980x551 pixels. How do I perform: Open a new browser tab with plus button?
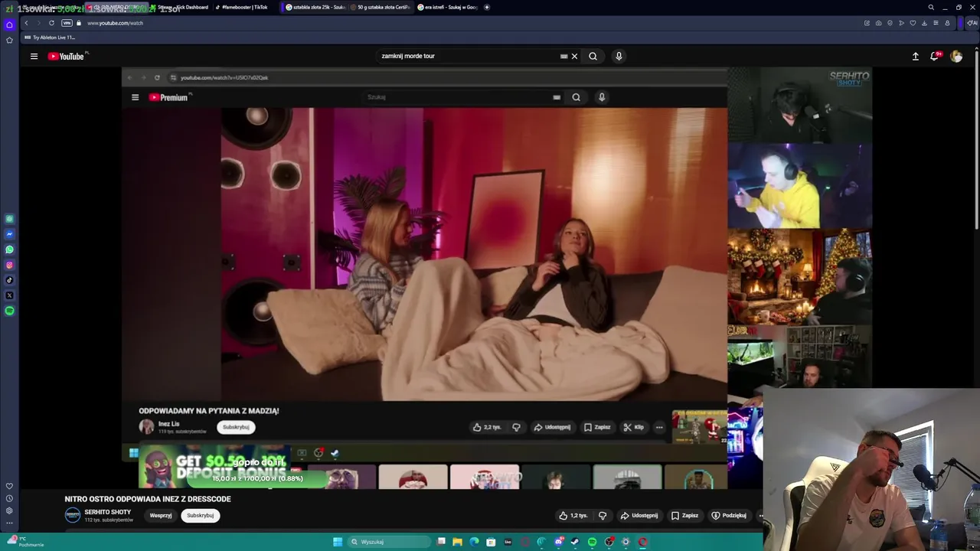pos(487,7)
